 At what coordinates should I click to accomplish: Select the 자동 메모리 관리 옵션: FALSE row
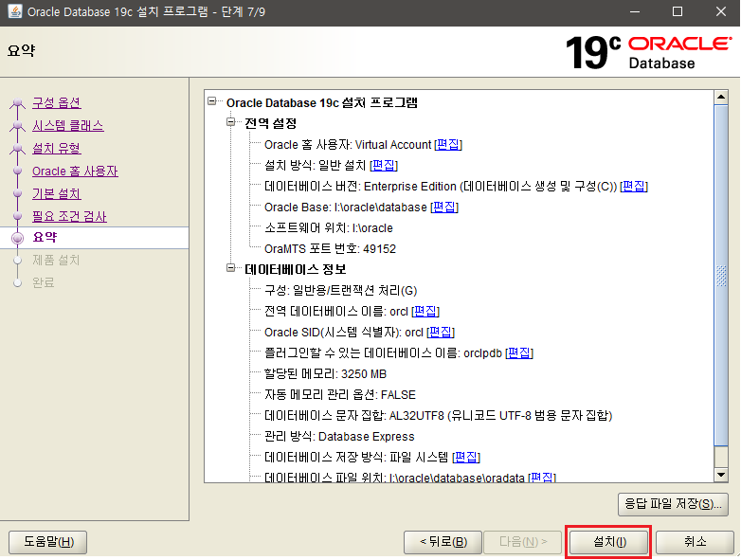point(340,394)
